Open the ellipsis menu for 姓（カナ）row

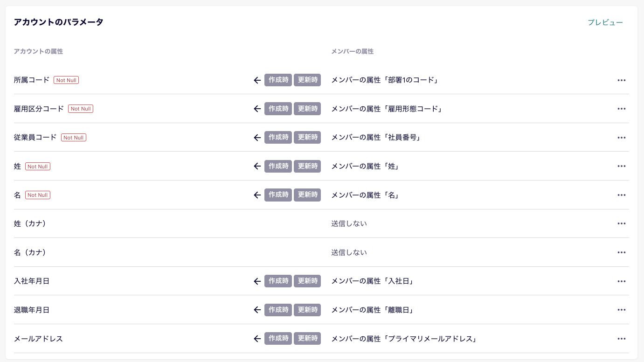[x=621, y=223]
